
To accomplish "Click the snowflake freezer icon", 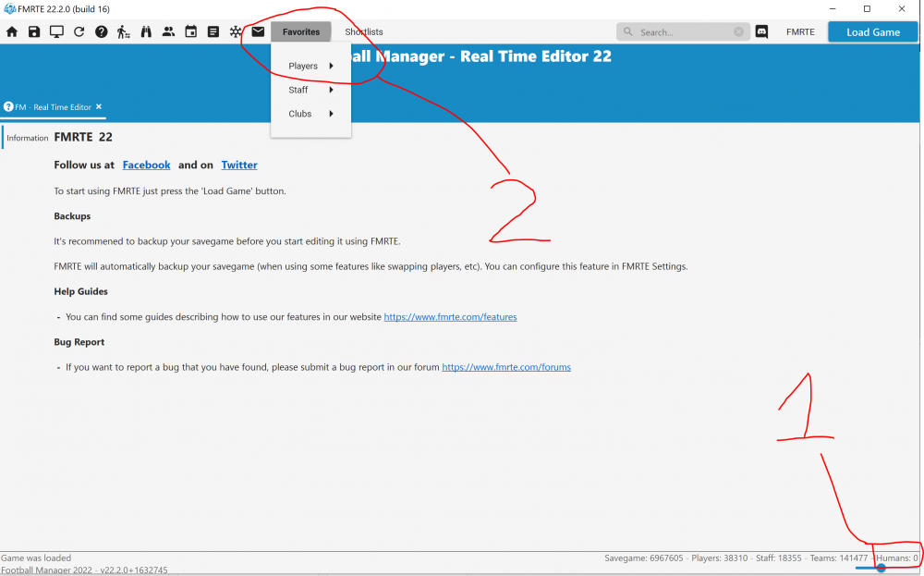I will (236, 31).
